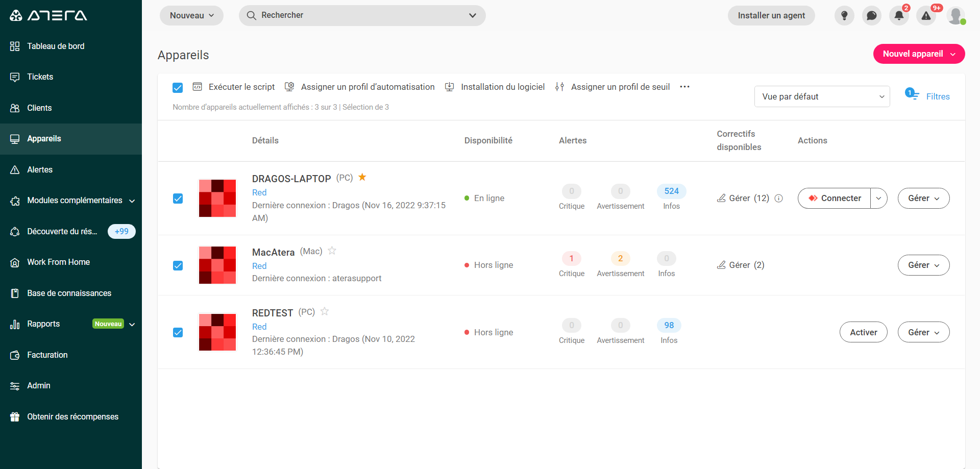Viewport: 980px width, 469px height.
Task: Click the 98 Infos alerts badge
Action: tap(669, 326)
